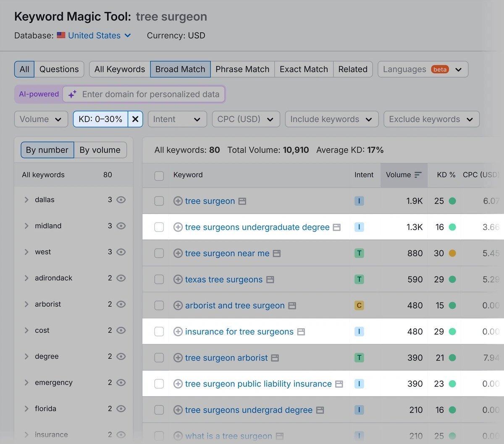Add 'tree surgeons undergrad degree' via plus icon
This screenshot has width=504, height=444.
pyautogui.click(x=178, y=410)
